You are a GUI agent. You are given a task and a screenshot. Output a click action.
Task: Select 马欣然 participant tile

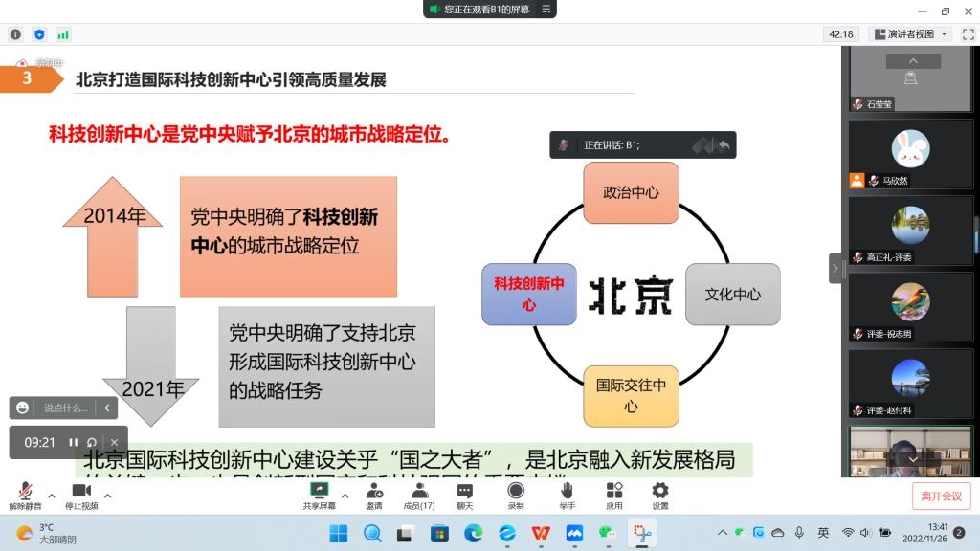click(910, 154)
